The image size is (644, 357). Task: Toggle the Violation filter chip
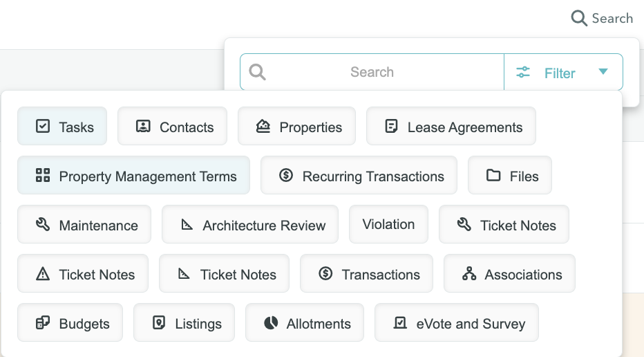tap(388, 224)
